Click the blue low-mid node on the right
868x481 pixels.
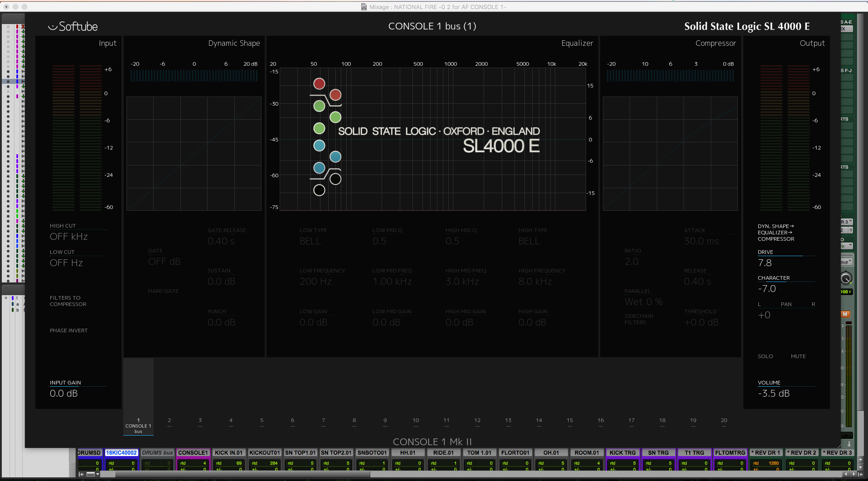(335, 157)
